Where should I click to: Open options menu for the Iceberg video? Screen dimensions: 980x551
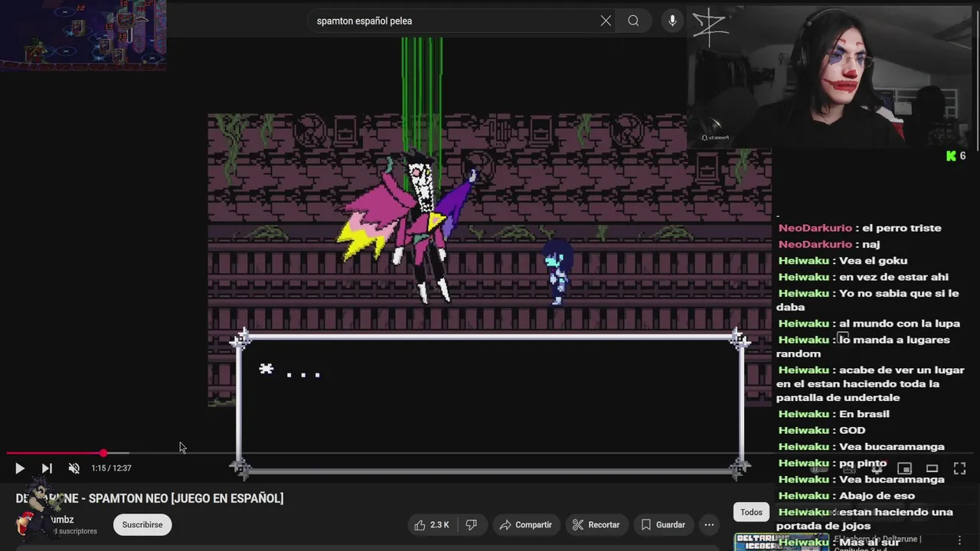[x=961, y=540]
